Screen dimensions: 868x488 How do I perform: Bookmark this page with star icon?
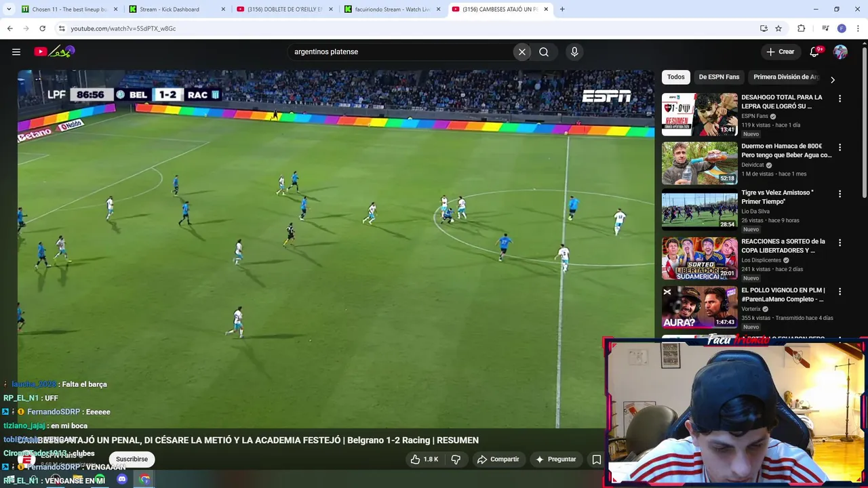tap(778, 28)
